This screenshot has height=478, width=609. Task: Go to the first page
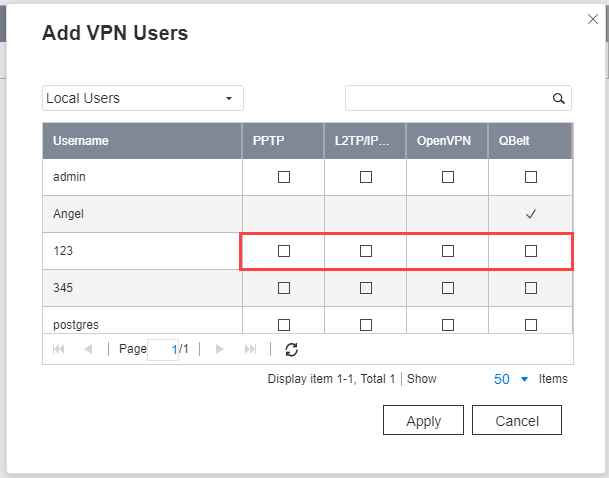(59, 349)
